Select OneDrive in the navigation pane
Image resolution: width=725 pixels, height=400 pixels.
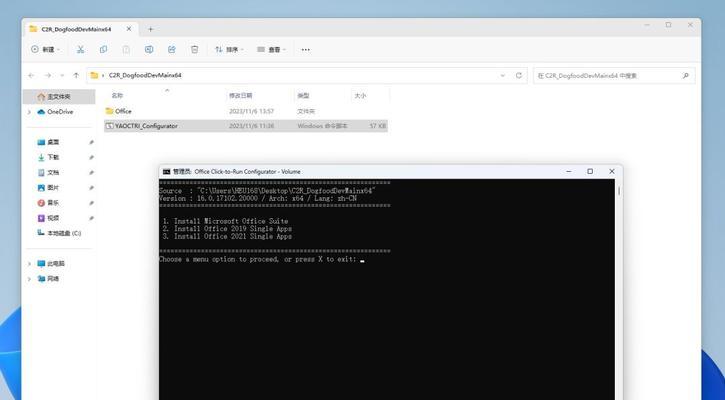[x=60, y=112]
